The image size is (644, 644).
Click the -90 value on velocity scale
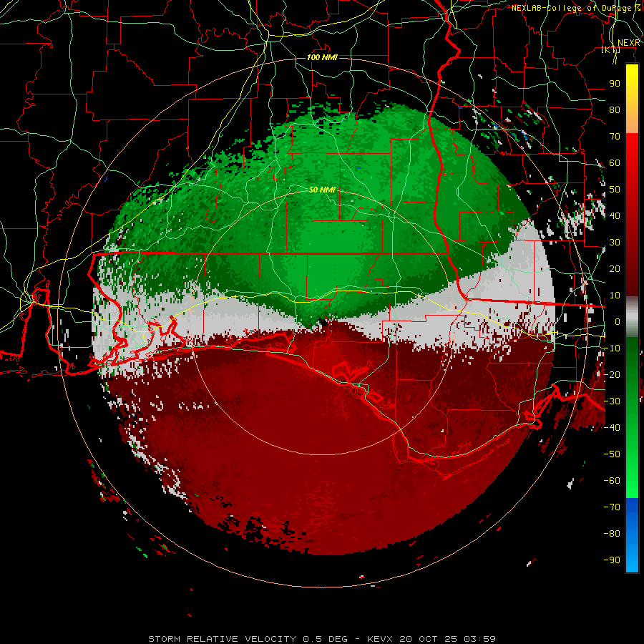point(612,560)
